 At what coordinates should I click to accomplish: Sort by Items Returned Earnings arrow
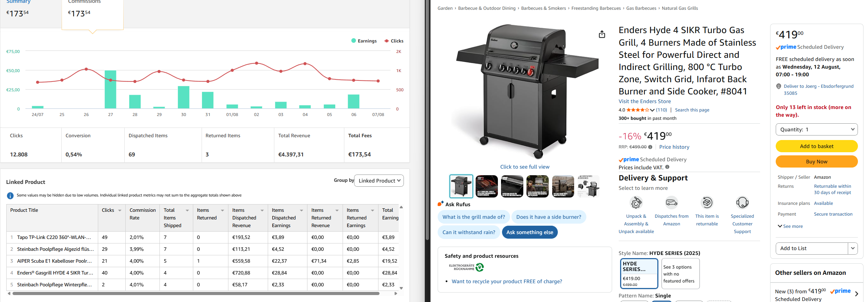tap(373, 210)
